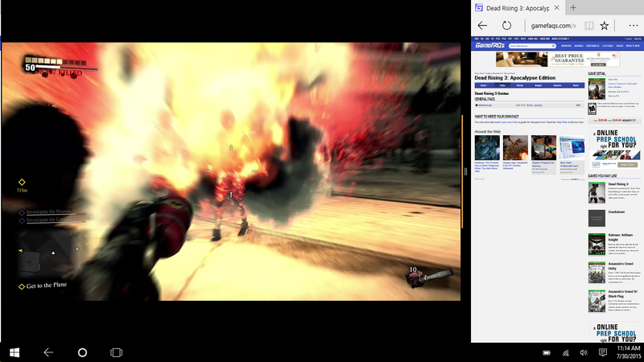Screen dimensions: 644x362
Task: Click the 11:14 AM clock in tray
Action: pyautogui.click(x=629, y=348)
